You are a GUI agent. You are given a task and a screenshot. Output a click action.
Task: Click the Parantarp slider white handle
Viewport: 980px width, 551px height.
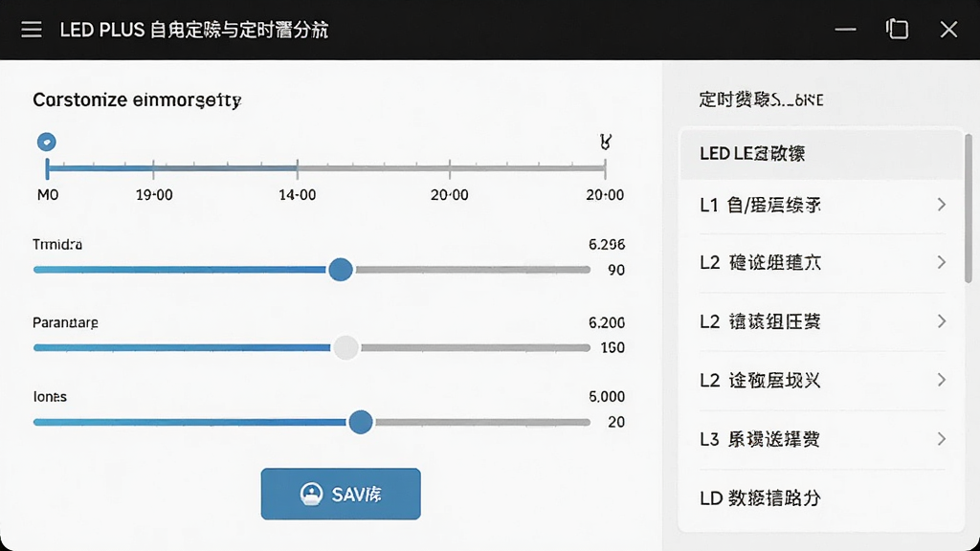(345, 347)
